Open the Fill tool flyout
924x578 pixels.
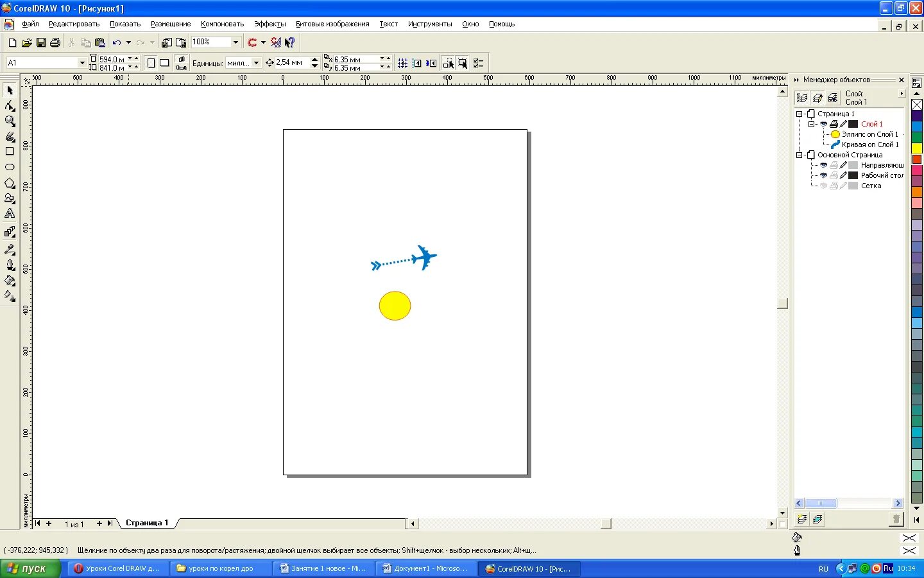tap(10, 280)
